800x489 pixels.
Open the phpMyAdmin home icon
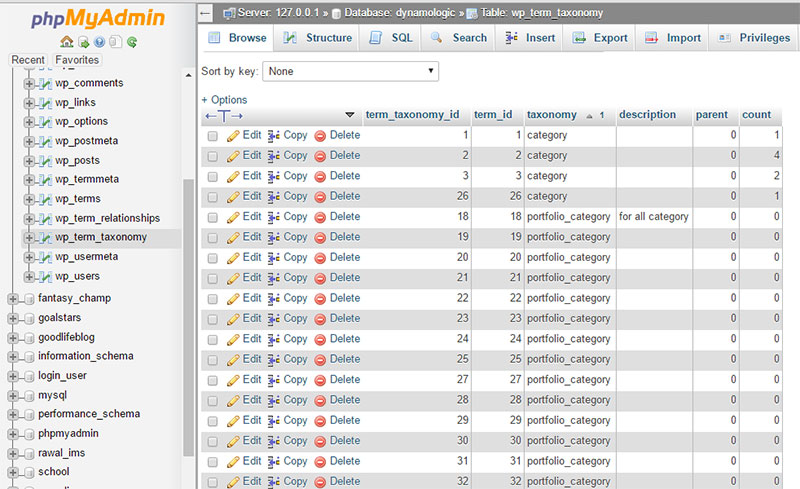[x=67, y=42]
